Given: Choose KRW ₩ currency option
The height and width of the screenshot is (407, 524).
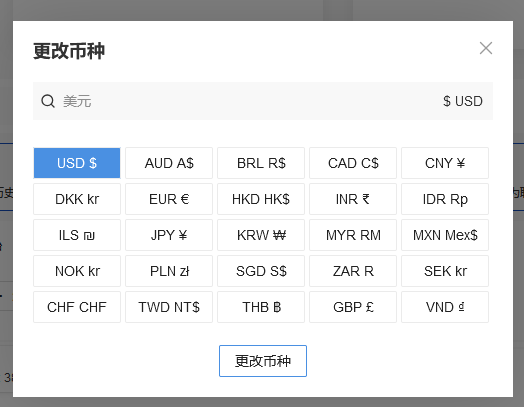Looking at the screenshot, I should (x=261, y=235).
